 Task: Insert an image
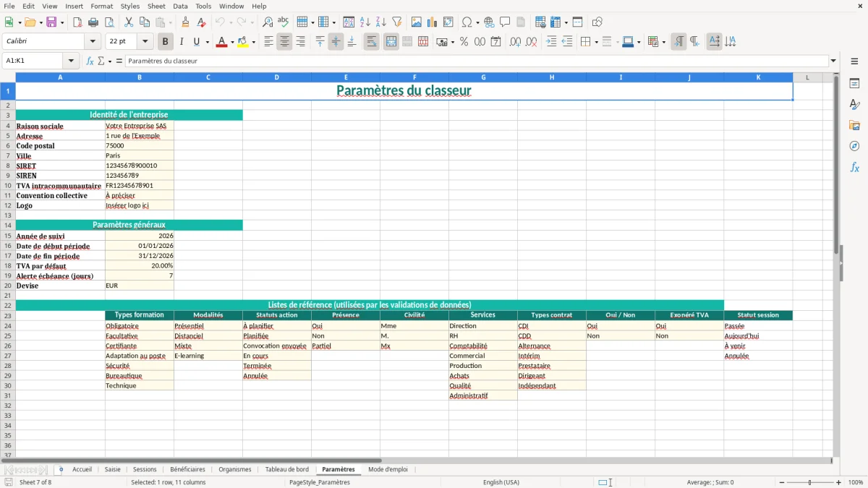pos(417,22)
